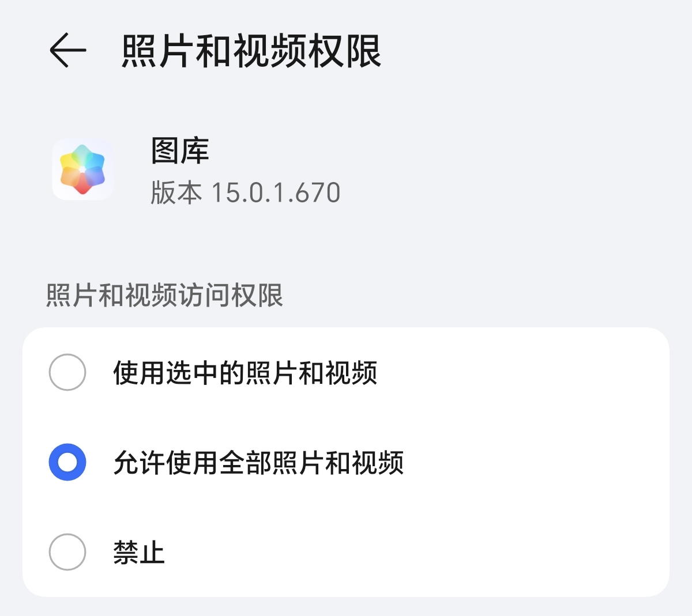Click the 照片和视频访问权限 section header
This screenshot has width=692, height=616.
point(164,296)
